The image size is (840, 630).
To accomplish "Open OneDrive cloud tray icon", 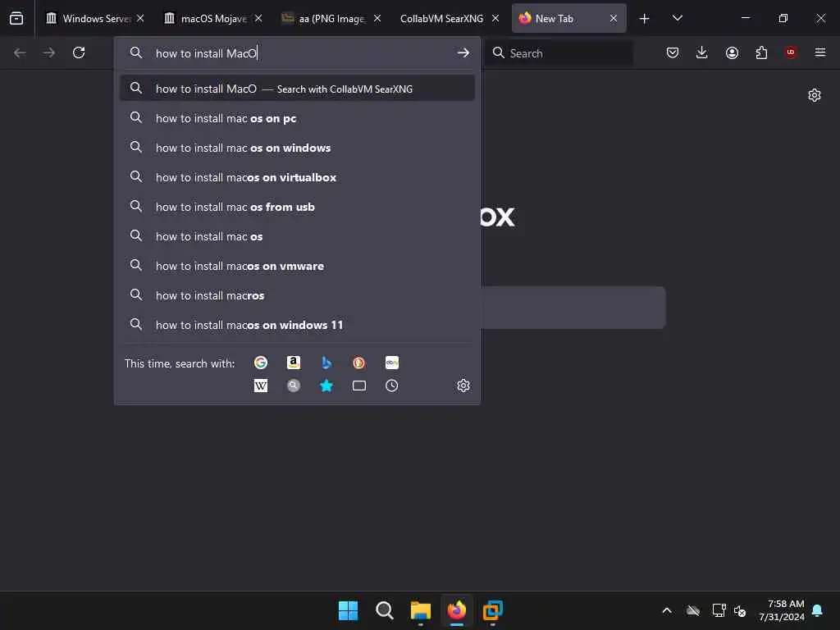I will [x=692, y=610].
